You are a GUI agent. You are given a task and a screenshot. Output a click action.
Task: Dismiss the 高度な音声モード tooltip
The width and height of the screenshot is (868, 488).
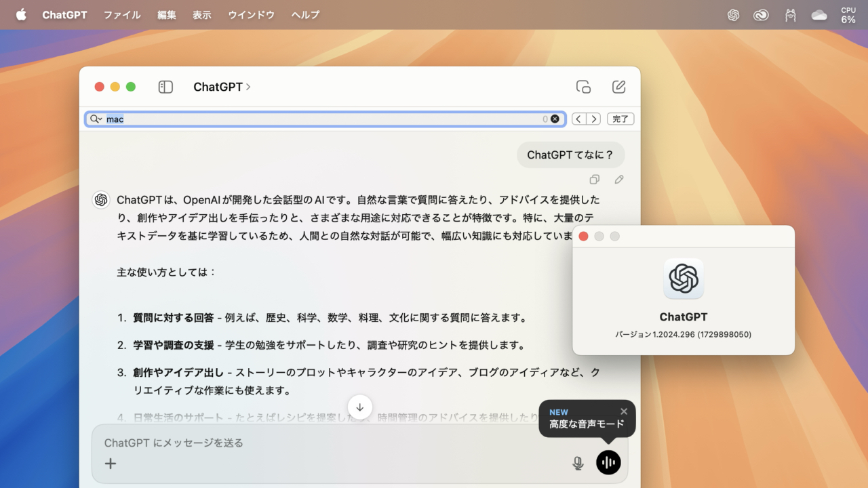[x=624, y=411]
